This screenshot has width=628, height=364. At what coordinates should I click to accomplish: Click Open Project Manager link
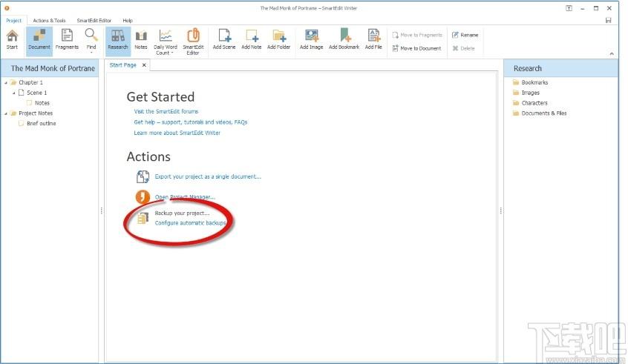(185, 197)
